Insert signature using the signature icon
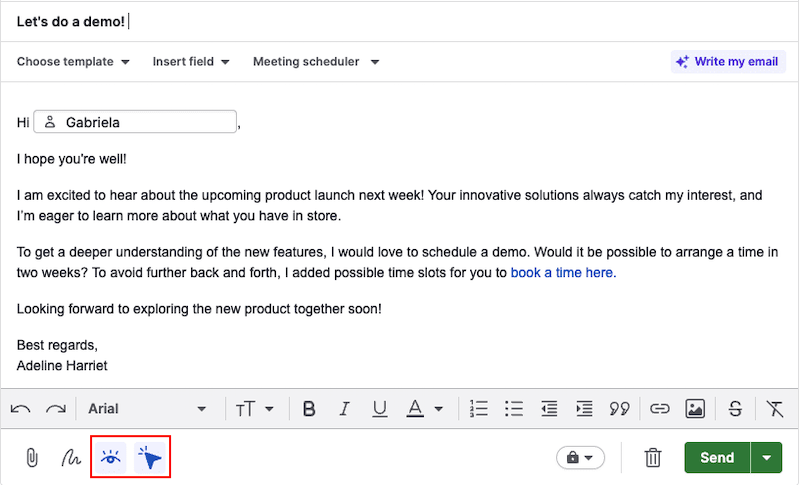The width and height of the screenshot is (800, 485). (x=71, y=458)
